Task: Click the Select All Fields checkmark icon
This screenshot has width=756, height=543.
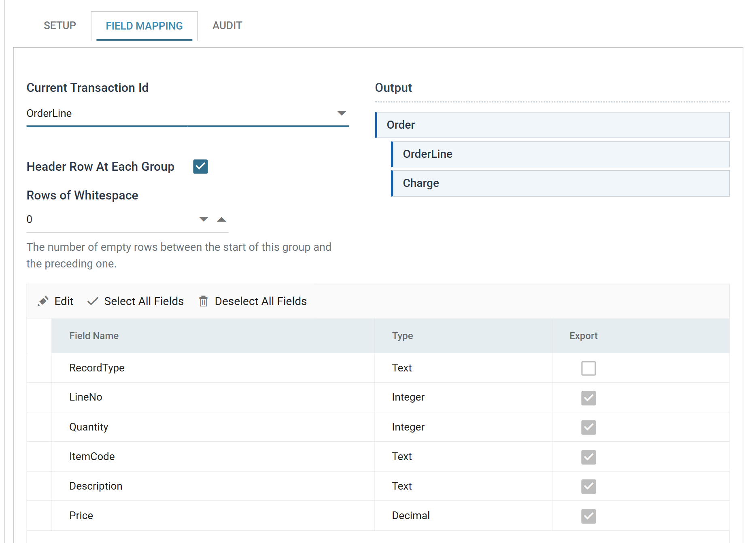Action: (93, 301)
